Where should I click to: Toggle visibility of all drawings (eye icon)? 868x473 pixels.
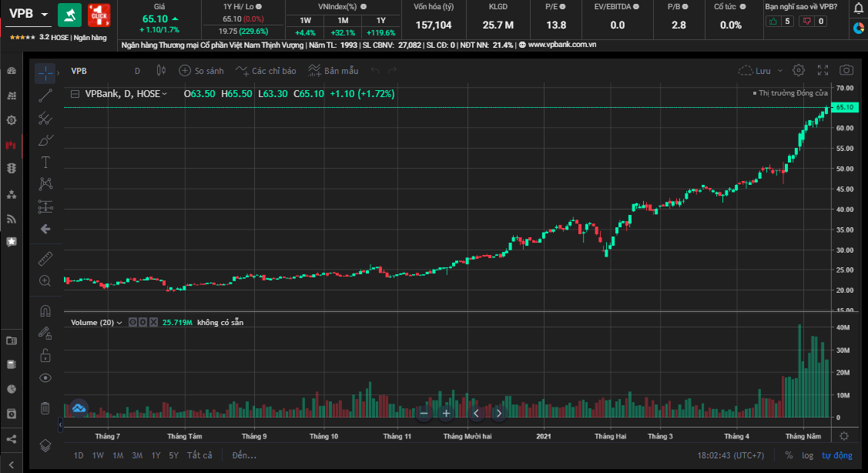coord(45,377)
